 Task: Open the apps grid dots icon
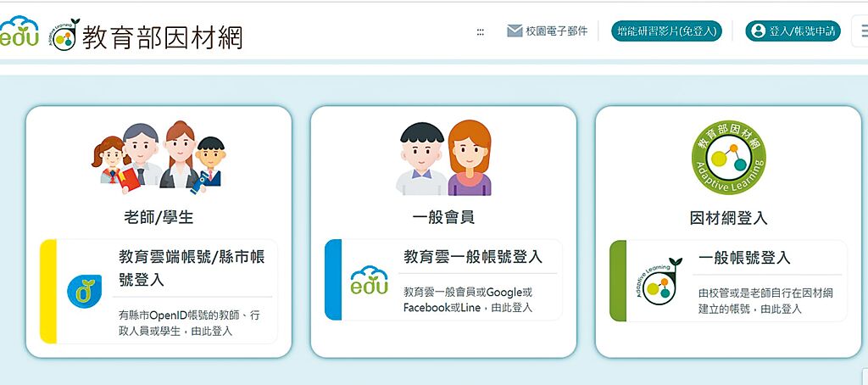[481, 31]
